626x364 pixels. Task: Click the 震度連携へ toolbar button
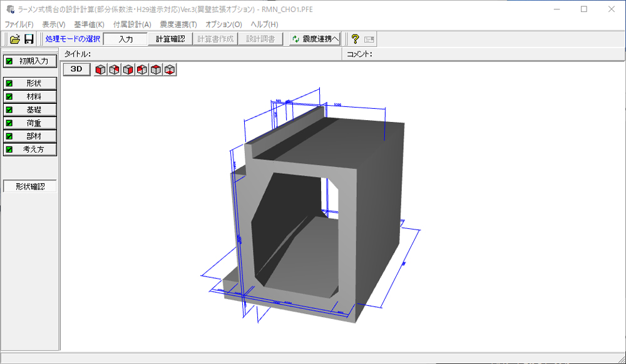pos(315,39)
